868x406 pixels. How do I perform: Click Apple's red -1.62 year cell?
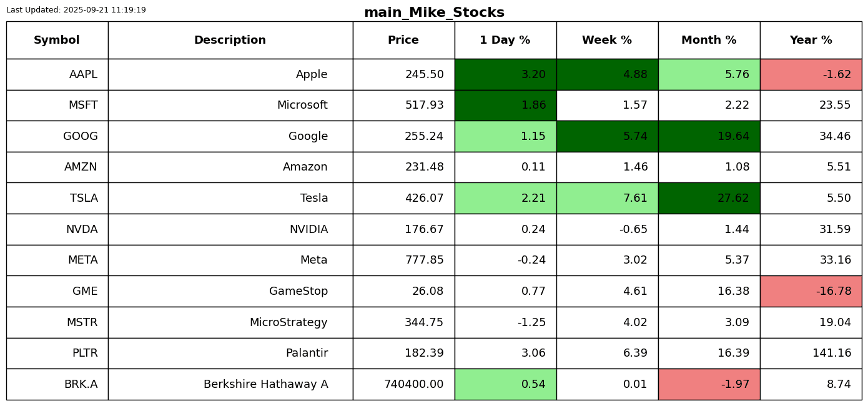pyautogui.click(x=811, y=75)
